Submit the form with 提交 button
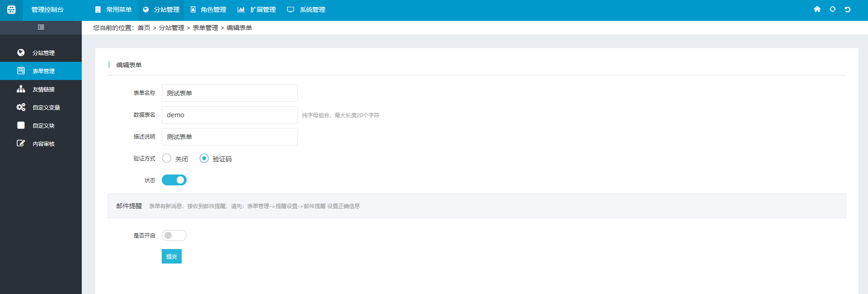 [x=172, y=256]
